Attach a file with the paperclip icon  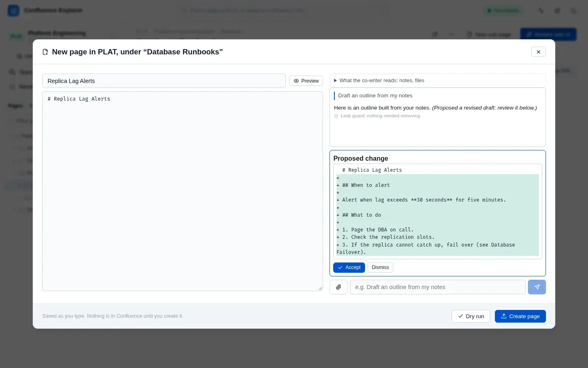point(339,287)
